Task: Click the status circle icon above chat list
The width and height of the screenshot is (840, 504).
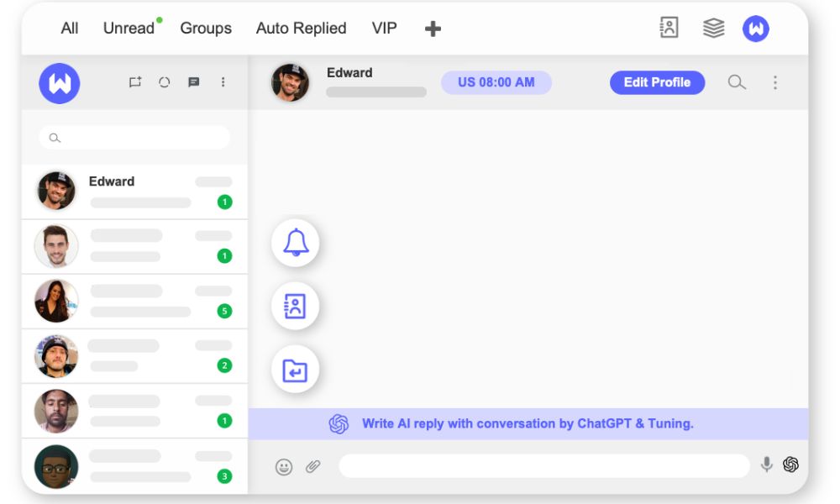Action: pos(165,81)
